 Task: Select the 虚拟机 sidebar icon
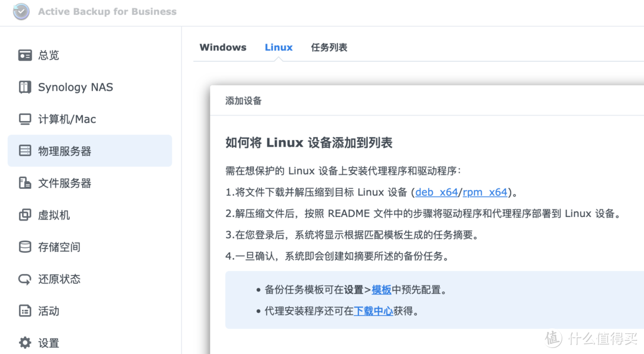(24, 215)
